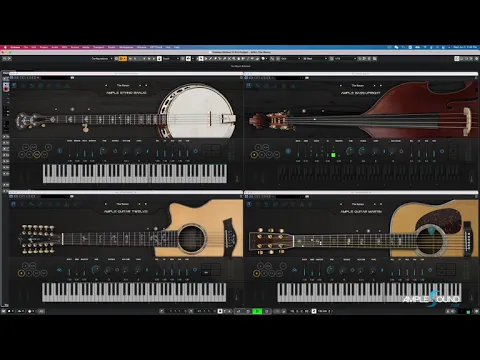
Task: Load previous preset in Ample Bass Upright
Action: pyautogui.click(x=341, y=85)
